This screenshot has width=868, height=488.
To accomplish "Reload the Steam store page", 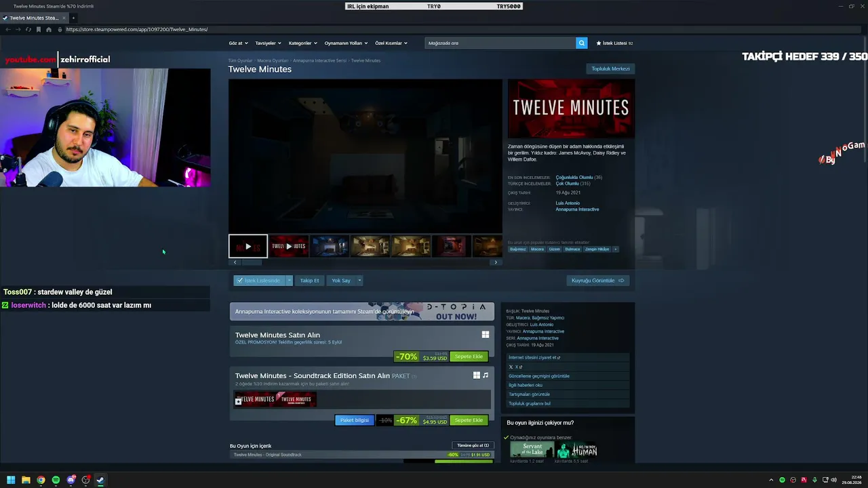I will pyautogui.click(x=28, y=29).
